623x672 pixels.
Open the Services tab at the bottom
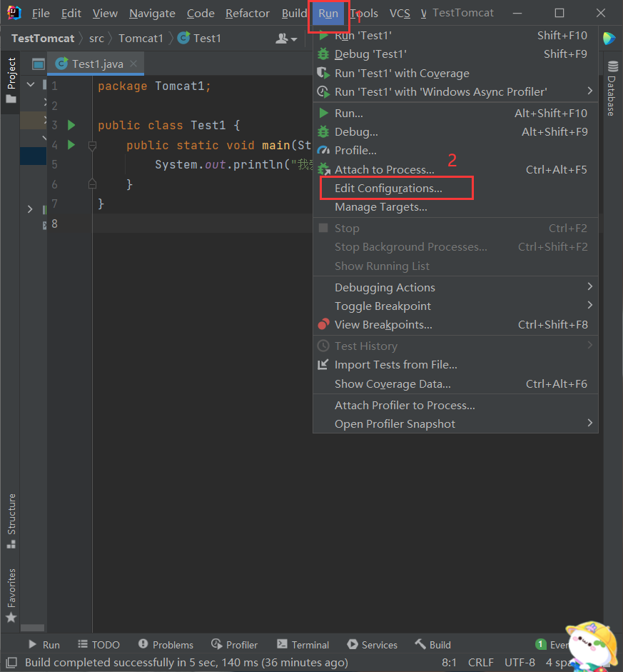tap(372, 644)
